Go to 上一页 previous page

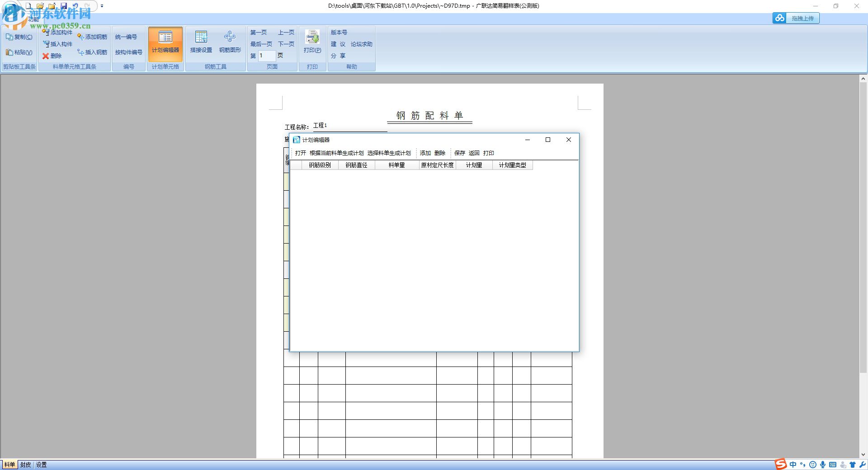pyautogui.click(x=286, y=33)
